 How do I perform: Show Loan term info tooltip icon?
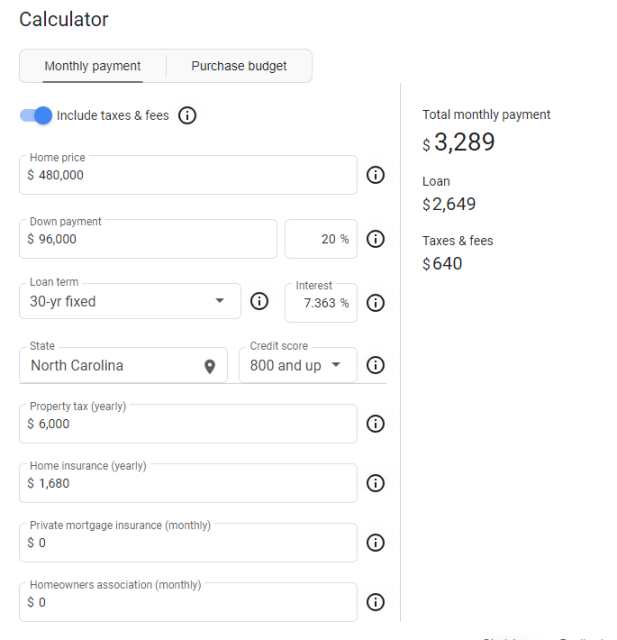pyautogui.click(x=259, y=301)
